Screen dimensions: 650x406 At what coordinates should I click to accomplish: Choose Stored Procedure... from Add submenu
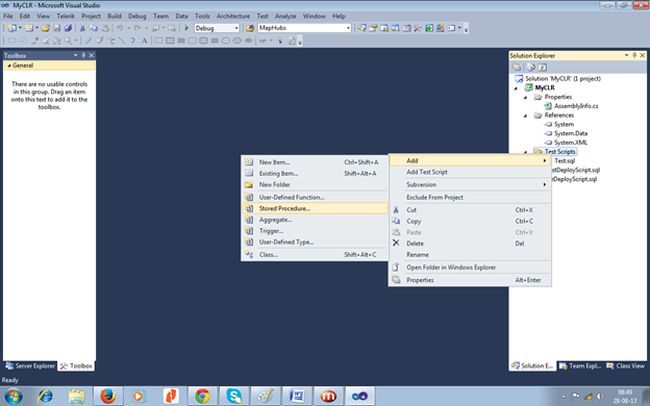315,208
